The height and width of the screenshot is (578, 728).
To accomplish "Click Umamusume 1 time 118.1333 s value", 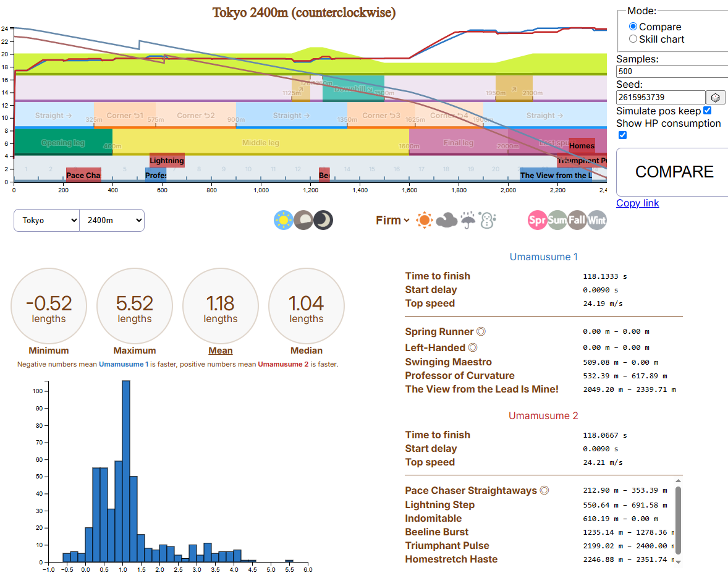I will 605,276.
